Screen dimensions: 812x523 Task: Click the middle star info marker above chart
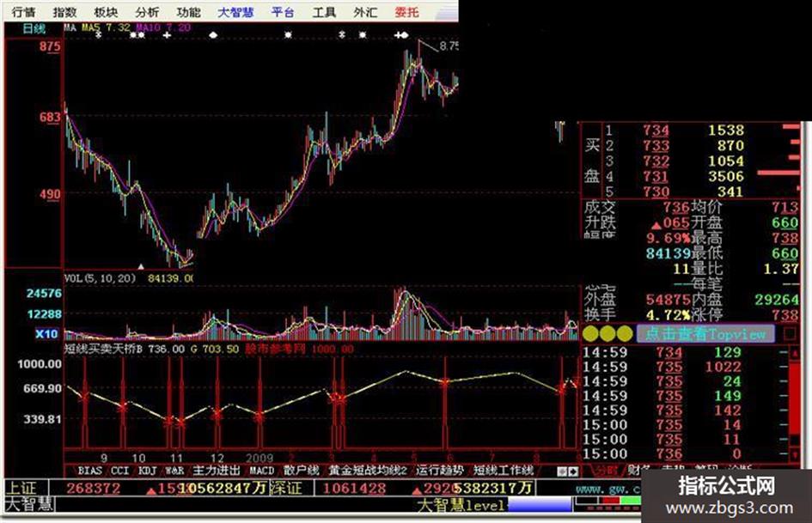point(289,35)
